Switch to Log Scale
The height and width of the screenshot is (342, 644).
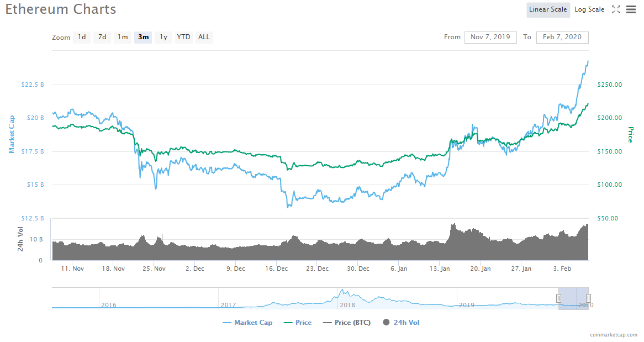pyautogui.click(x=589, y=9)
